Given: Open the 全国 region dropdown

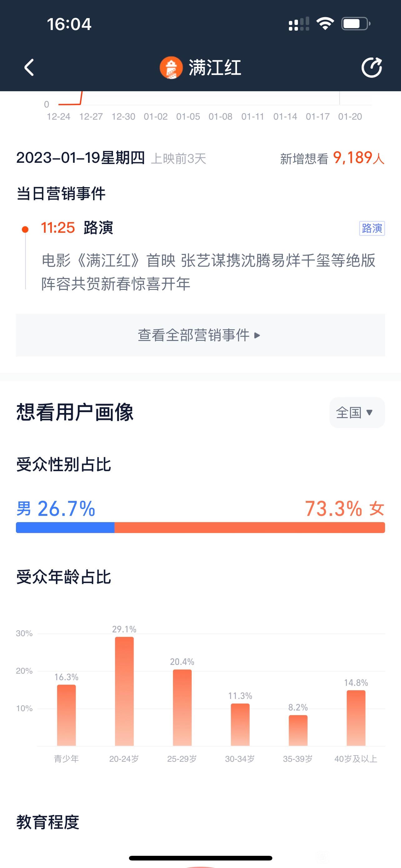Looking at the screenshot, I should tap(357, 412).
